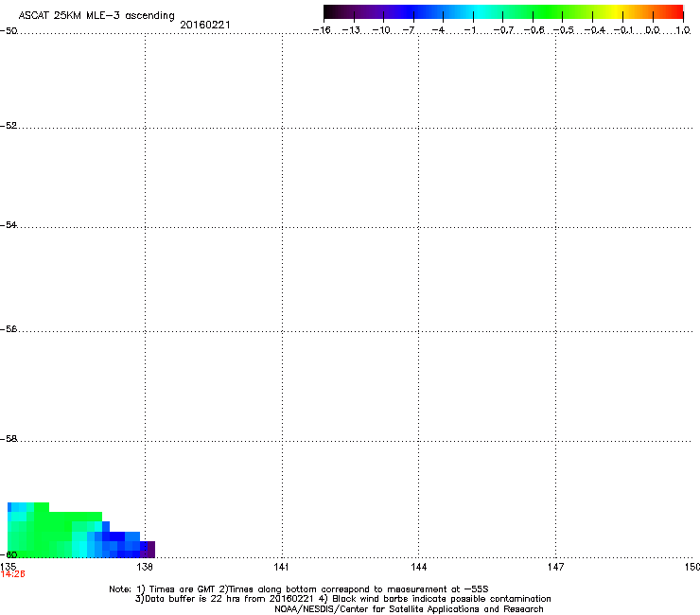Click the 135 longitude axis label
700x615 pixels.
pos(8,567)
